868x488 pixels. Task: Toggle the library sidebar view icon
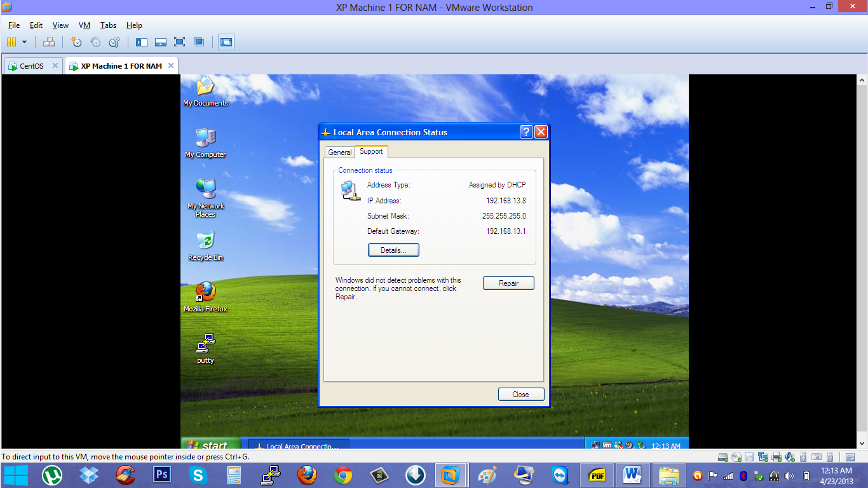click(x=142, y=42)
